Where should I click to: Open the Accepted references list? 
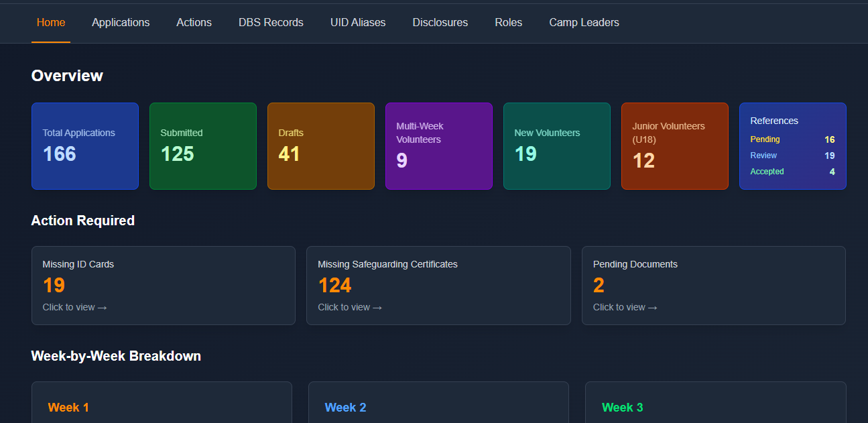tap(793, 172)
